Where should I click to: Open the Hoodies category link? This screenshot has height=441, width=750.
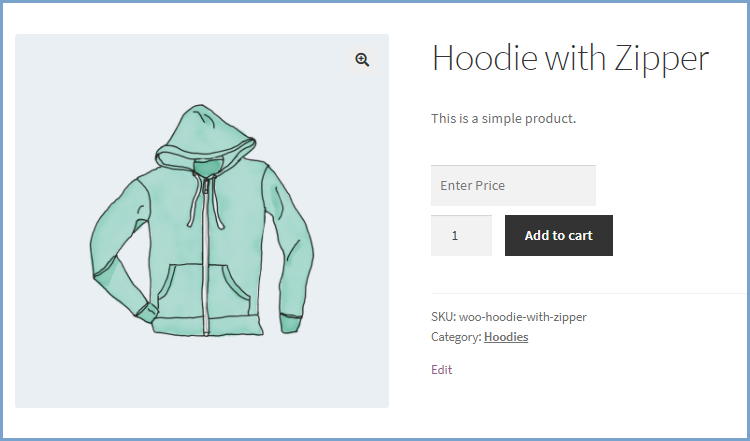point(506,337)
